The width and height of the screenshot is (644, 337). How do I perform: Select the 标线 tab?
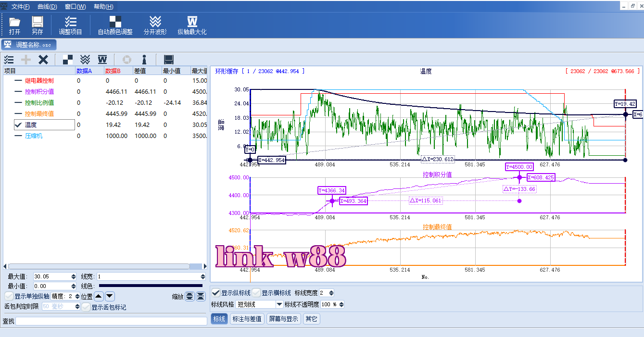(219, 319)
